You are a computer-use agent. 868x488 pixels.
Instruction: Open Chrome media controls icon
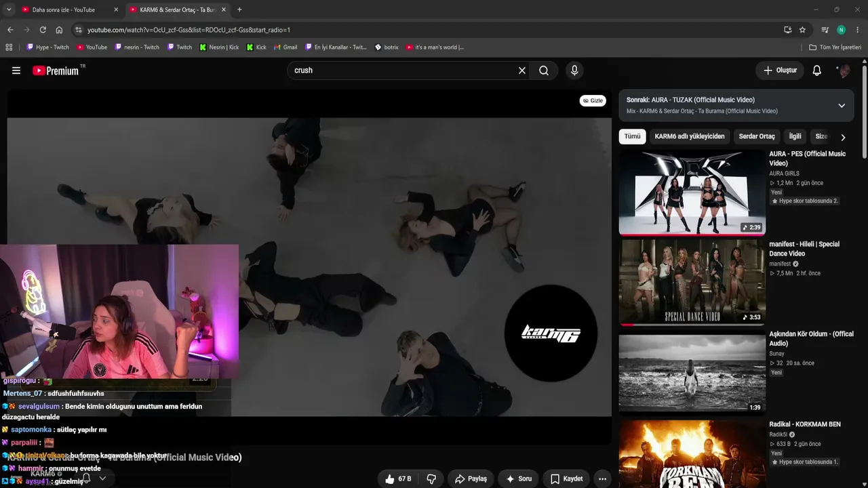click(x=825, y=30)
